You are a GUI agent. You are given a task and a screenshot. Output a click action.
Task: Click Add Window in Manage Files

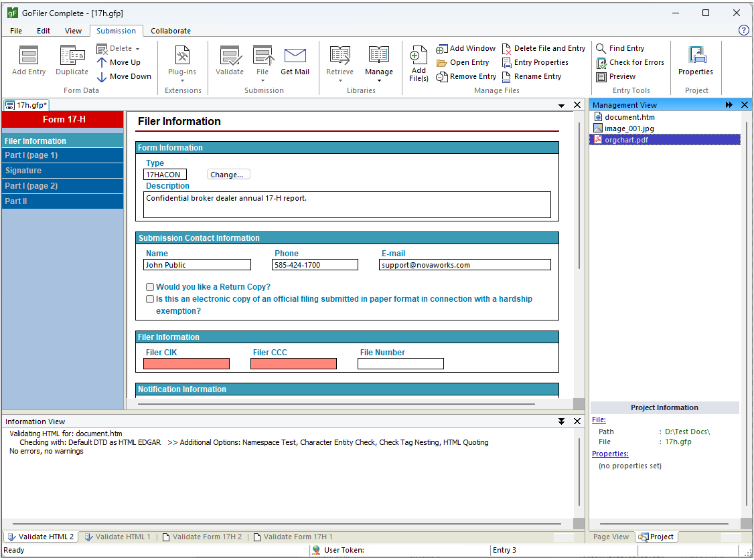[x=466, y=49]
